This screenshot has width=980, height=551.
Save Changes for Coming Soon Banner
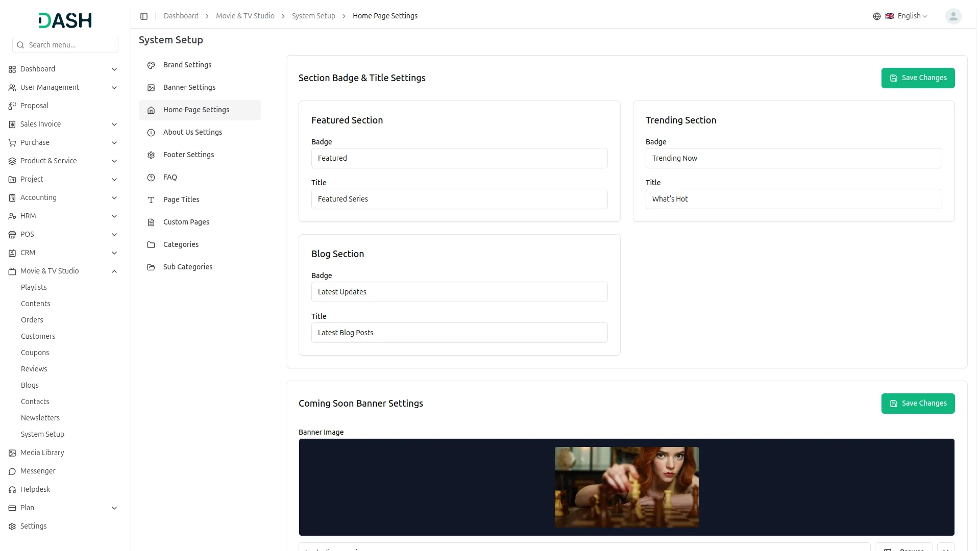pyautogui.click(x=918, y=403)
